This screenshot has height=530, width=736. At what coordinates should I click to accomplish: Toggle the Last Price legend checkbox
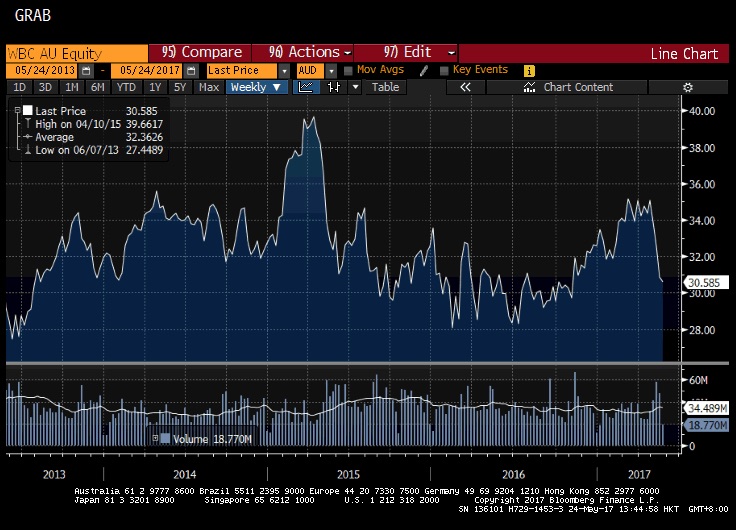tap(28, 111)
